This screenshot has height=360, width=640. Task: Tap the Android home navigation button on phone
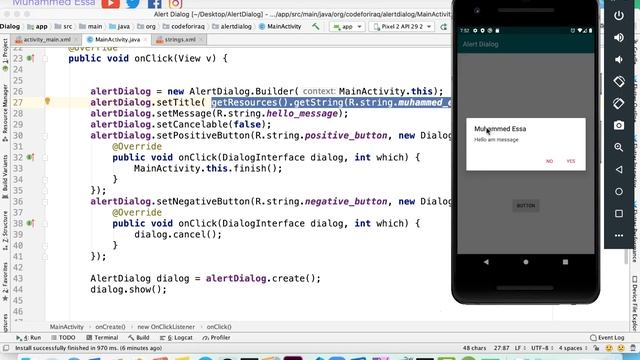pyautogui.click(x=526, y=262)
